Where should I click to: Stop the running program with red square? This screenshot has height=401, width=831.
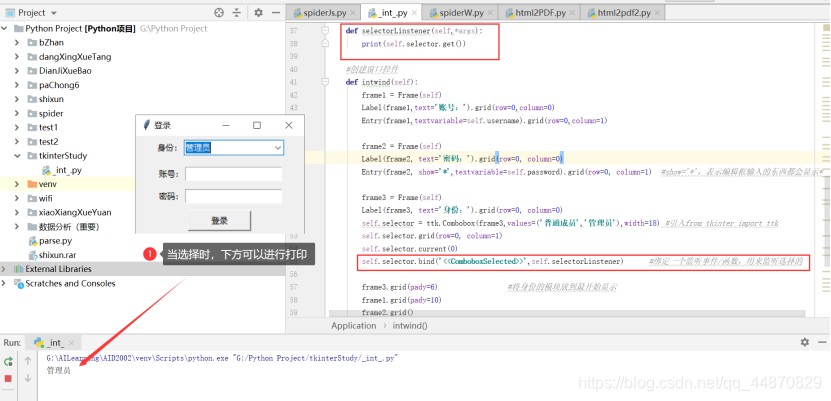pyautogui.click(x=8, y=378)
